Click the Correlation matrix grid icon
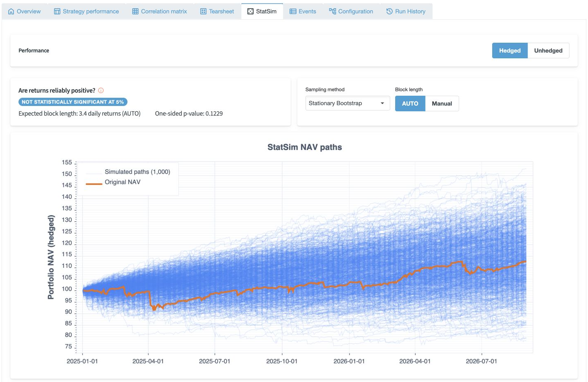 click(135, 12)
